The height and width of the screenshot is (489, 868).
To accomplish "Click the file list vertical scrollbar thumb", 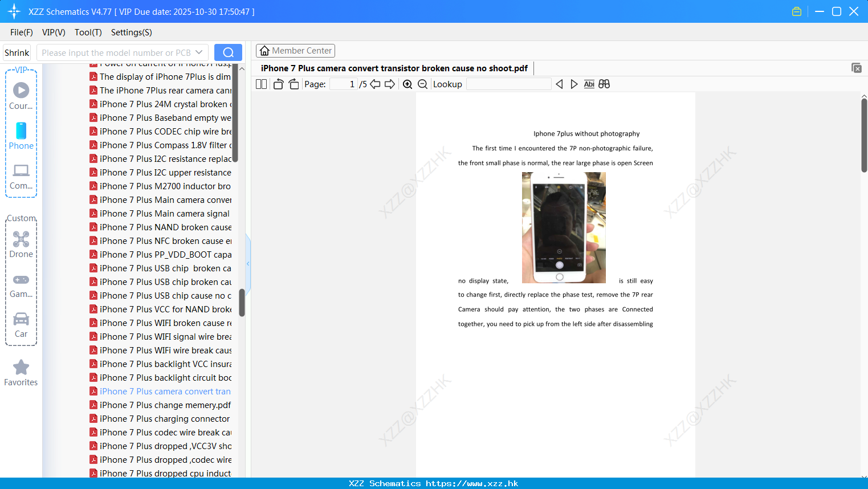I will point(242,303).
